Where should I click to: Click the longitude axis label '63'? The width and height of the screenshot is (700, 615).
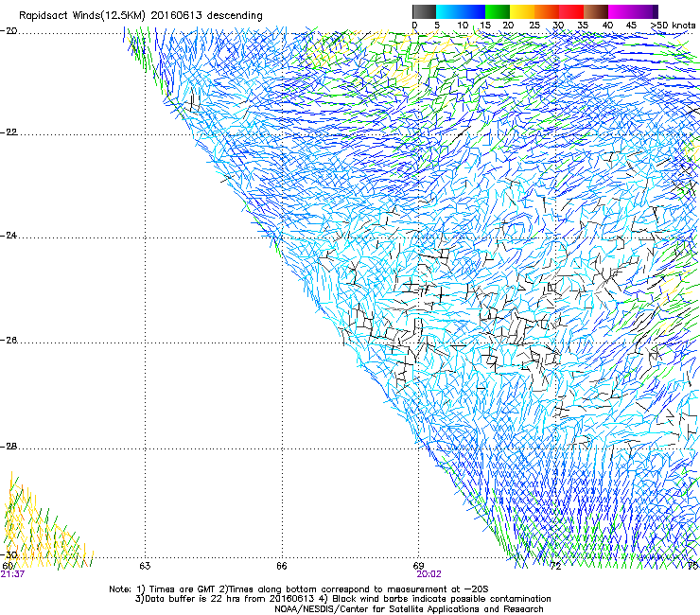[x=145, y=566]
